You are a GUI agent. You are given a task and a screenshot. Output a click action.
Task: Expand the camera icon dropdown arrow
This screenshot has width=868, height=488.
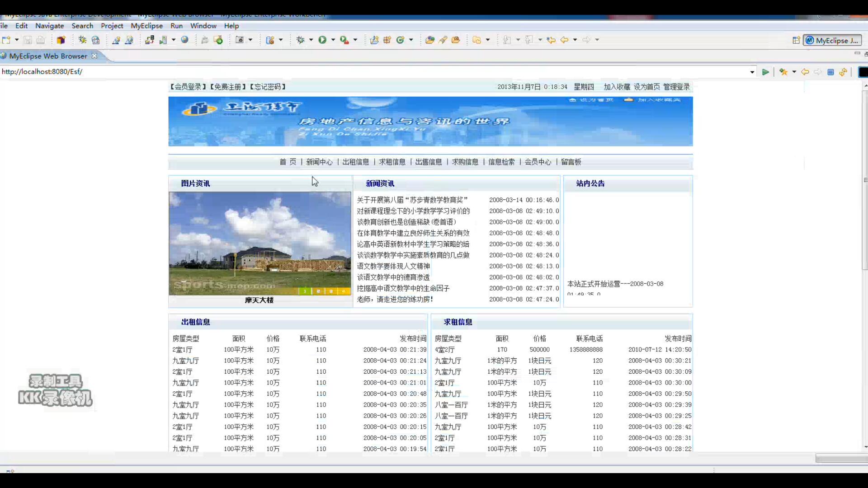pyautogui.click(x=250, y=40)
